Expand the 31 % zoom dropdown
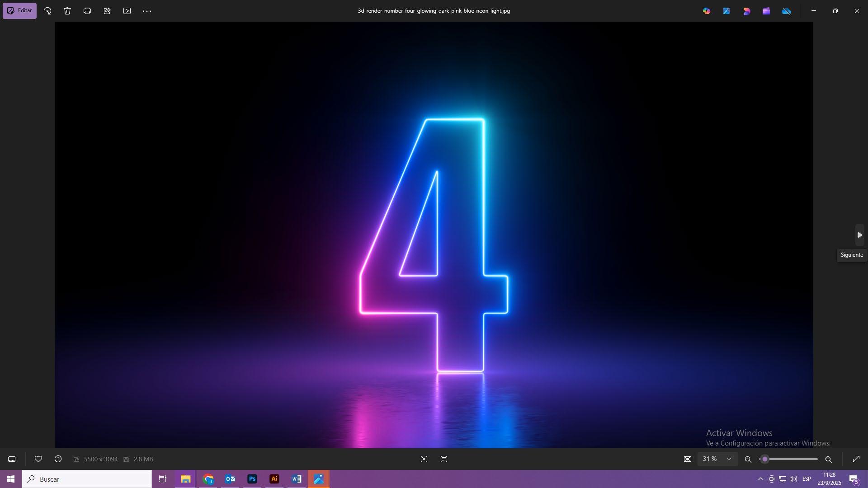 click(x=729, y=459)
